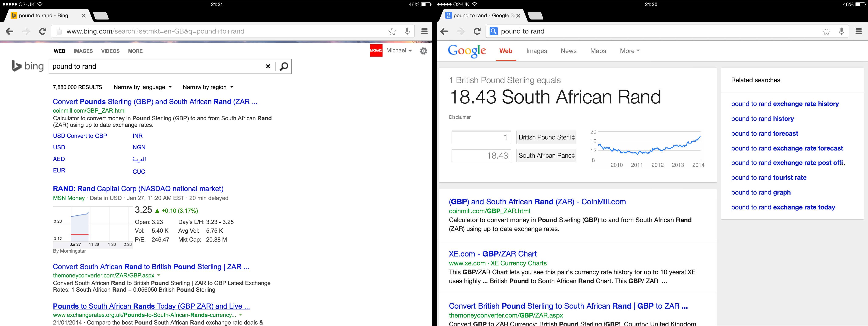
Task: Close the 'pound to rand - Bing' tab
Action: tap(83, 15)
